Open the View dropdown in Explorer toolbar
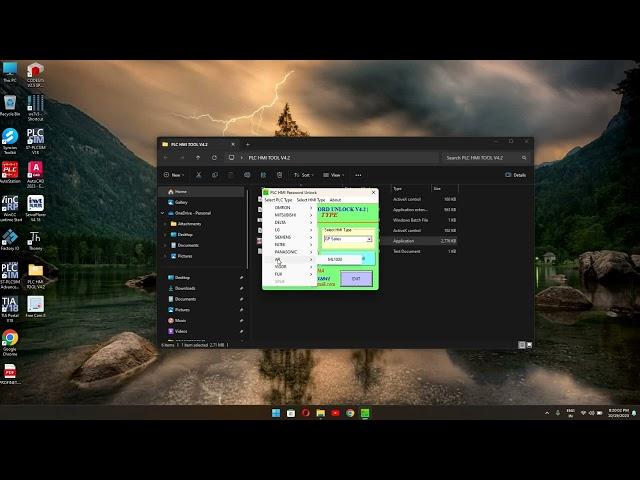Viewport: 640px width, 480px height. pyautogui.click(x=333, y=175)
